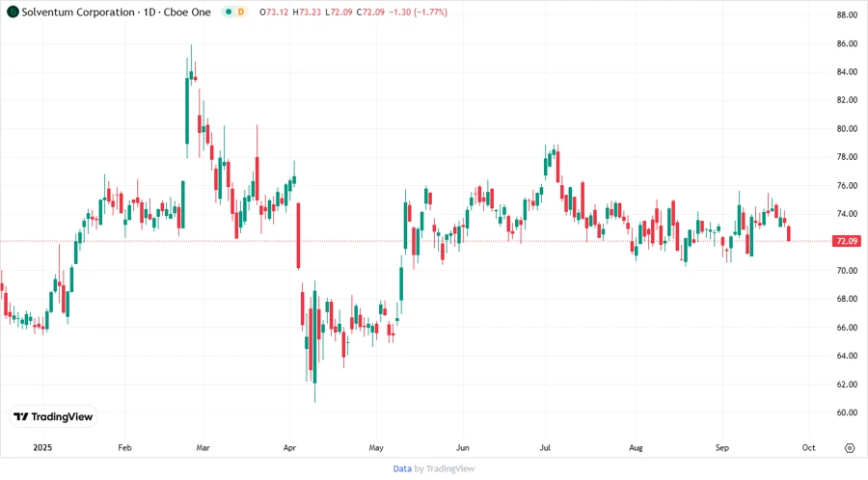The height and width of the screenshot is (480, 868).
Task: Click the 60.00 price axis label
Action: 847,413
